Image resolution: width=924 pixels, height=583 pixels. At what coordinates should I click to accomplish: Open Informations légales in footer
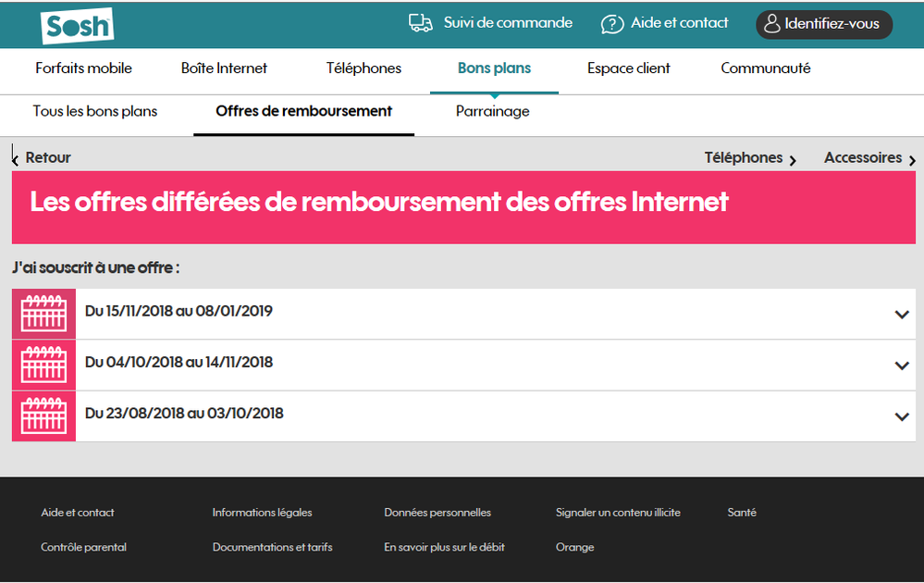coord(262,513)
